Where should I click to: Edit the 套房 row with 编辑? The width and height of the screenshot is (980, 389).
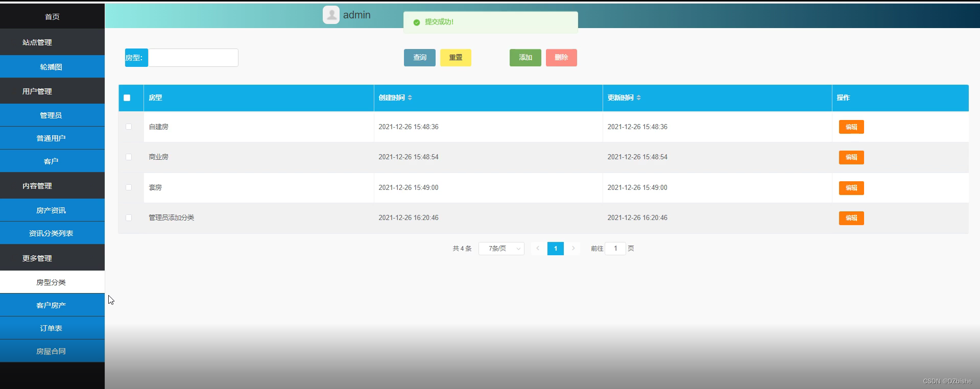[851, 188]
